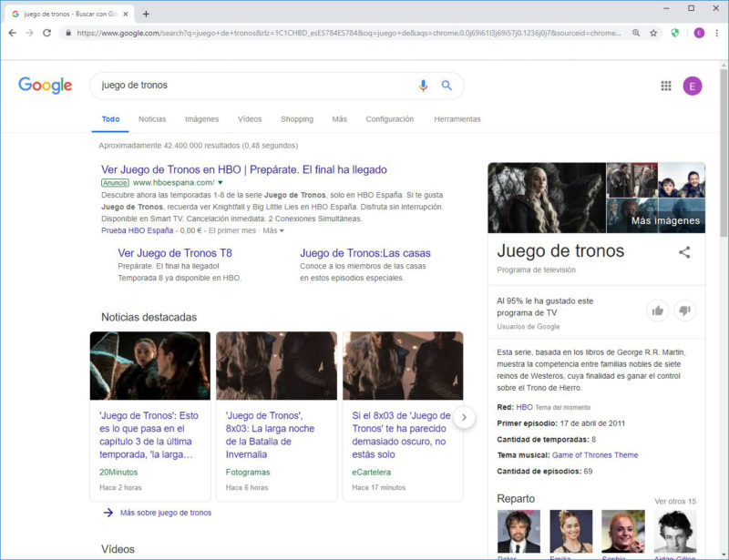The width and height of the screenshot is (729, 560).
Task: Click the microphone voice search icon
Action: (423, 86)
